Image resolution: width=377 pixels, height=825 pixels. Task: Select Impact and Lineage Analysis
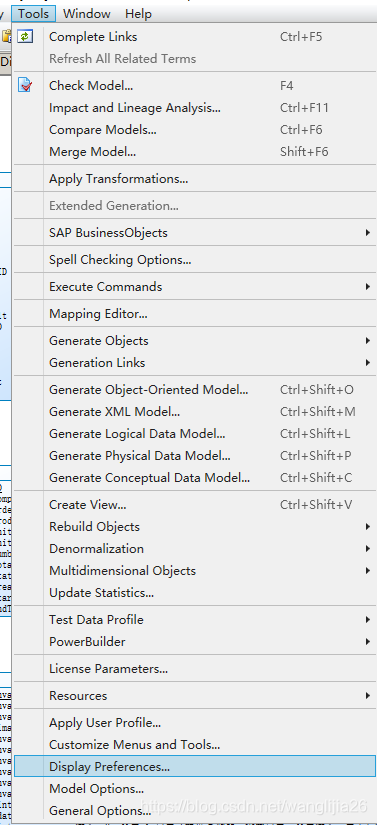pyautogui.click(x=195, y=108)
